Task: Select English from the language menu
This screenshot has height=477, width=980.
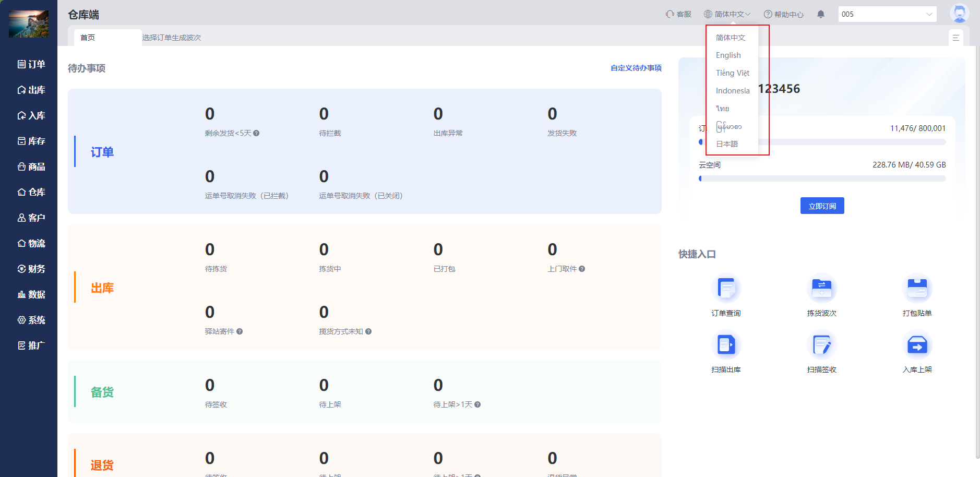Action: coord(728,55)
